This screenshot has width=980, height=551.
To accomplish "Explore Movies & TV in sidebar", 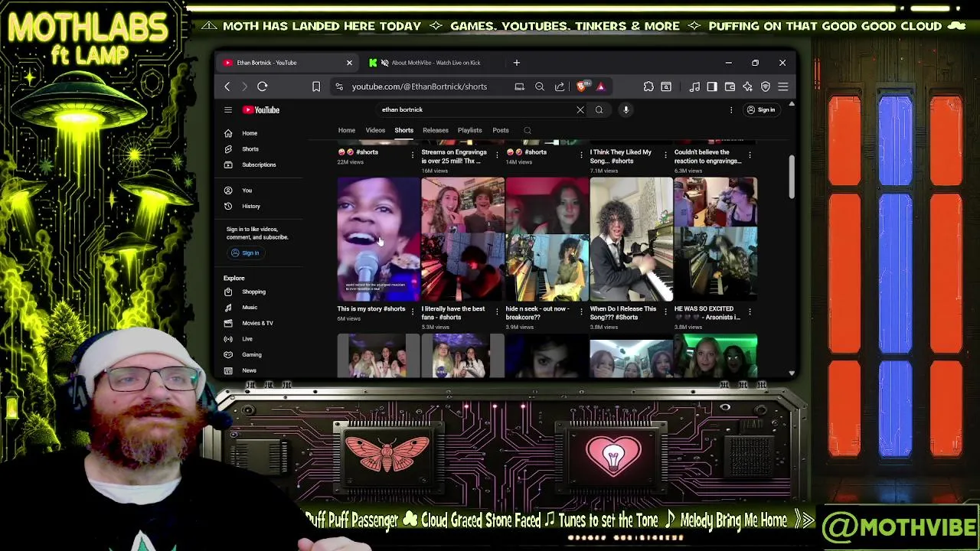I will pos(259,323).
